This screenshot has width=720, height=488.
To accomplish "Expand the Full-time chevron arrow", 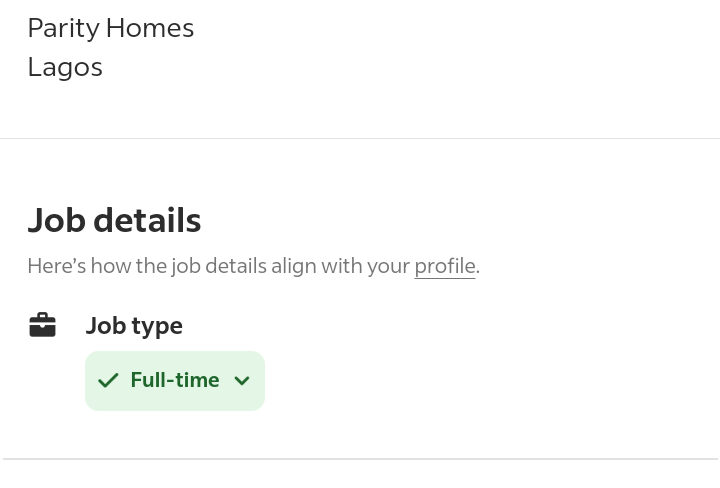I will [x=242, y=381].
